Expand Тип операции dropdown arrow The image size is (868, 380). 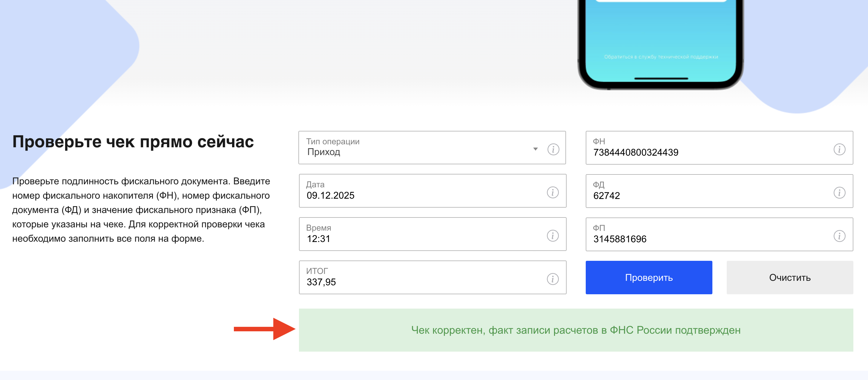click(536, 149)
